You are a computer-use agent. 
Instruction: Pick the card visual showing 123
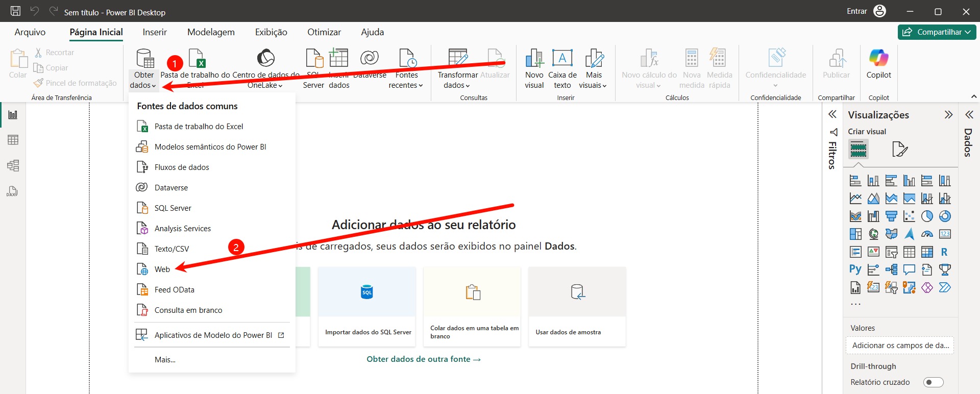(945, 234)
